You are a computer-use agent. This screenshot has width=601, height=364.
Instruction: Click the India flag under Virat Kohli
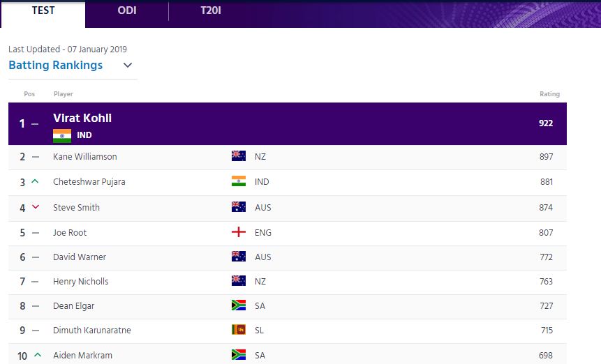[62, 135]
